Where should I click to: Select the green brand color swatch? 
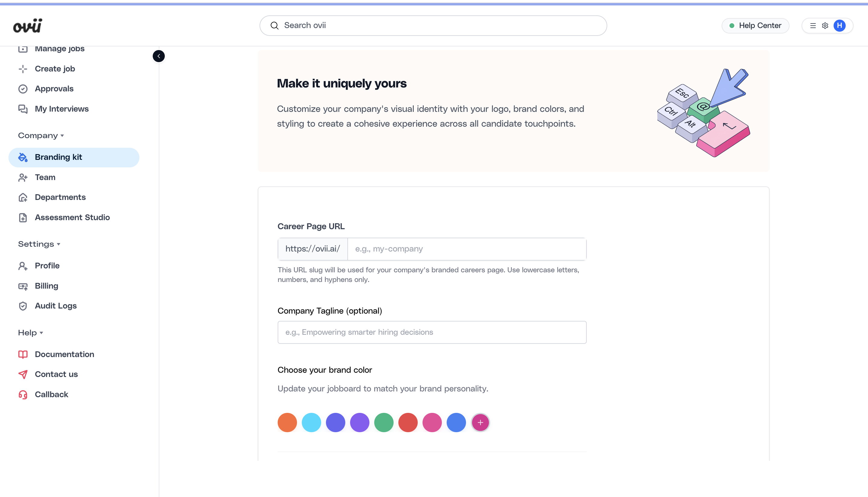coord(384,422)
